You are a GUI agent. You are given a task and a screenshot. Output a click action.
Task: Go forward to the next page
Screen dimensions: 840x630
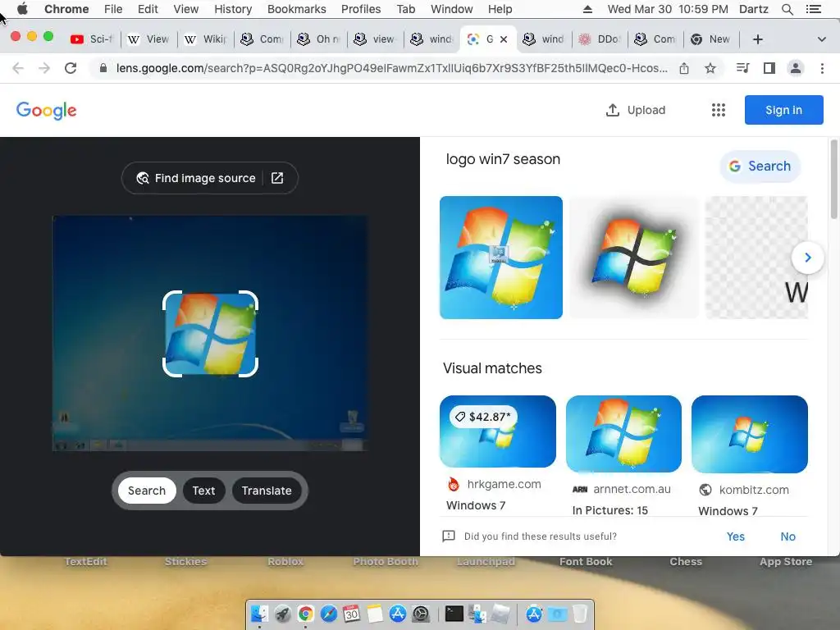click(x=44, y=68)
